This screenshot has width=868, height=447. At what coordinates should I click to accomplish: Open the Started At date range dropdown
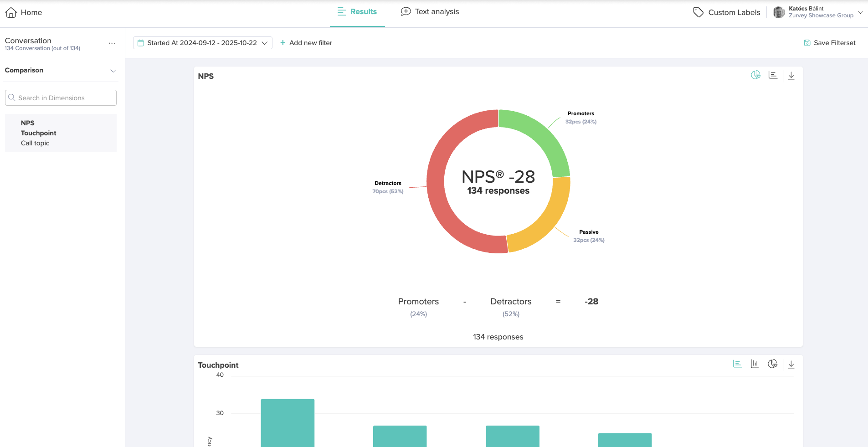coord(203,43)
